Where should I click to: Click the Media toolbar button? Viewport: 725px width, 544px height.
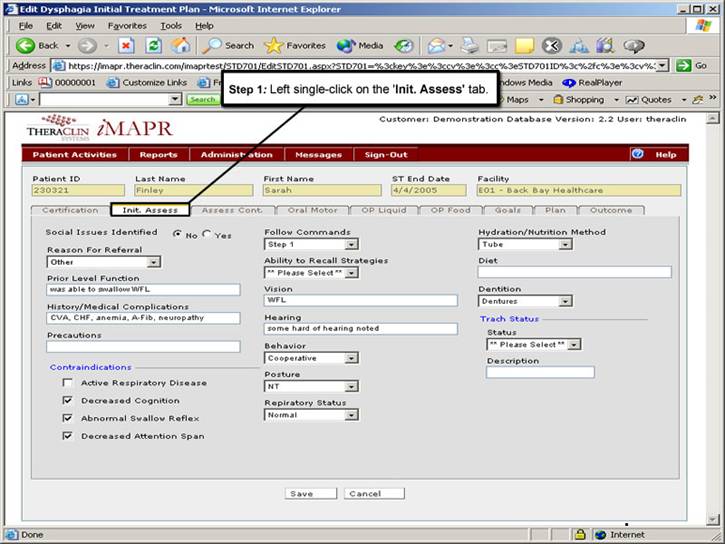[x=360, y=45]
